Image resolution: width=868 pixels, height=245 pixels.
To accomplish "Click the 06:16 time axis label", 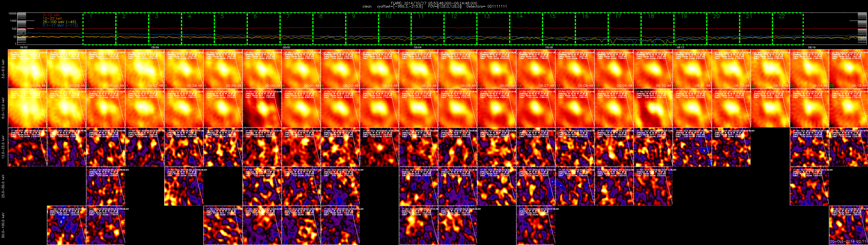I will pyautogui.click(x=811, y=47).
